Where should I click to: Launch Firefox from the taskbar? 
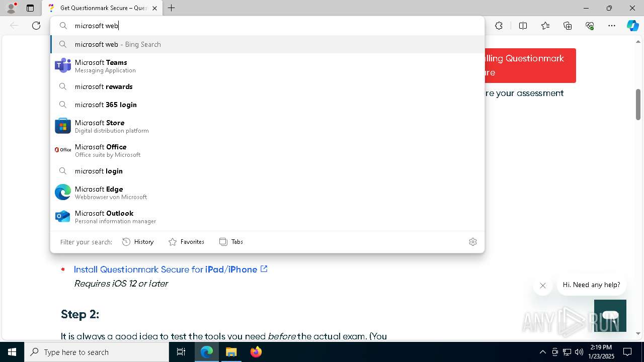click(256, 352)
